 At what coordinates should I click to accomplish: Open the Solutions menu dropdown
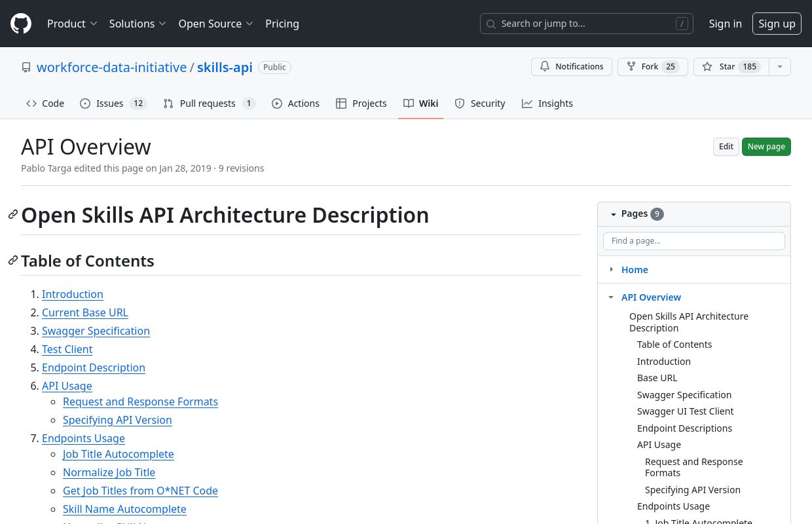138,24
